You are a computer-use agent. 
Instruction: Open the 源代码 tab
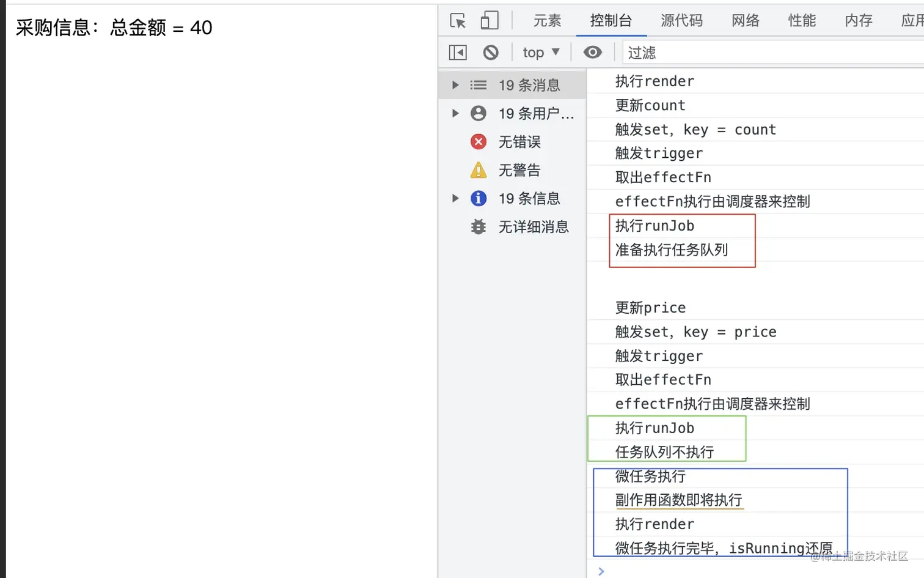tap(682, 21)
